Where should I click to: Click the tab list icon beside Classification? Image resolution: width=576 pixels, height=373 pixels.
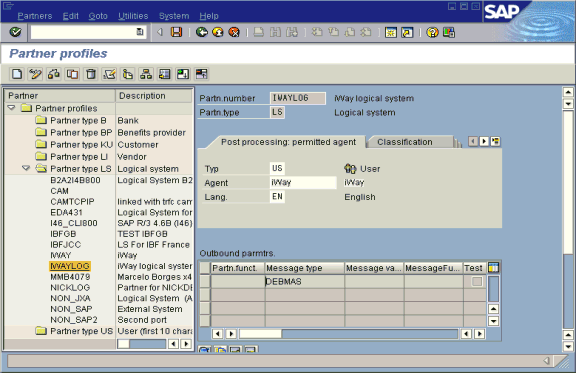(495, 141)
